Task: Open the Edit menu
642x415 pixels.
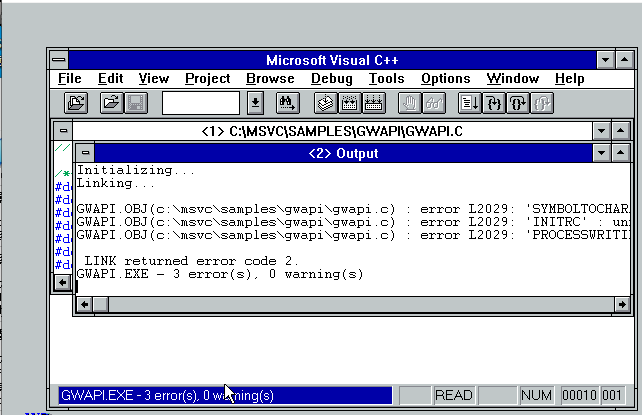Action: (111, 79)
